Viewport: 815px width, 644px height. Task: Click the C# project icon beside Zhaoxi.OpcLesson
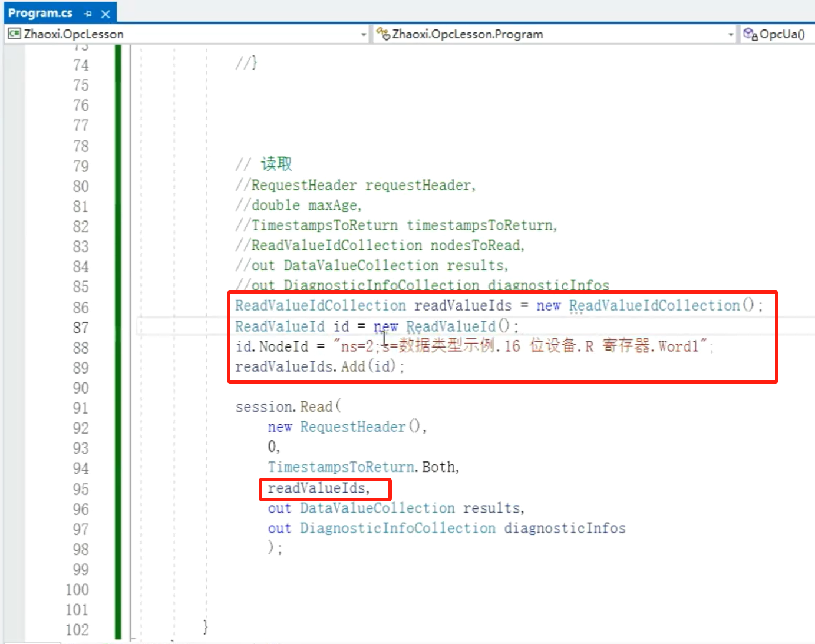tap(14, 34)
